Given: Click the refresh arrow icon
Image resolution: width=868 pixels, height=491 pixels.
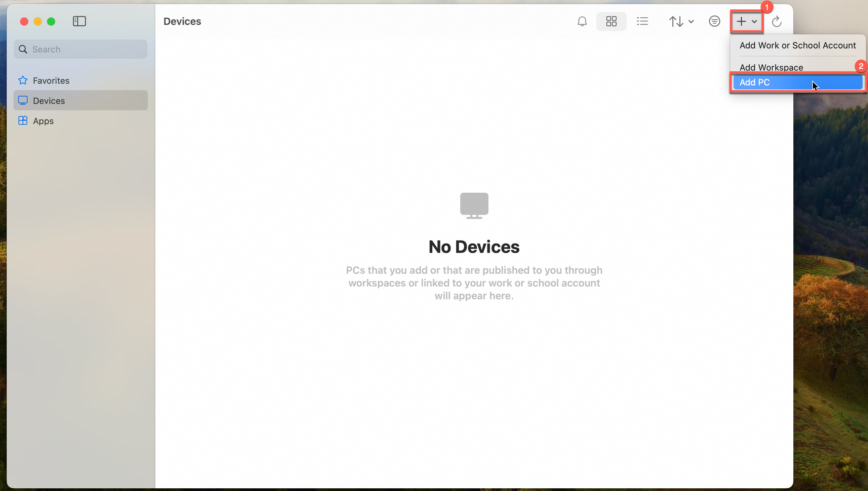Looking at the screenshot, I should 777,22.
